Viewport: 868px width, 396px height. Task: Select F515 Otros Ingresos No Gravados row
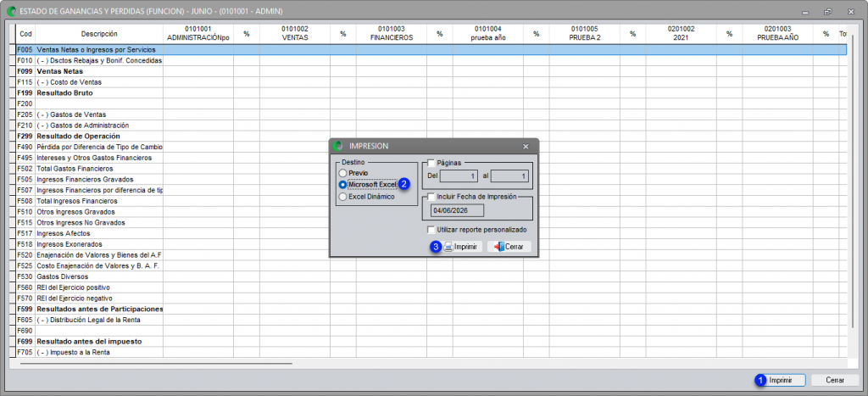click(431, 223)
